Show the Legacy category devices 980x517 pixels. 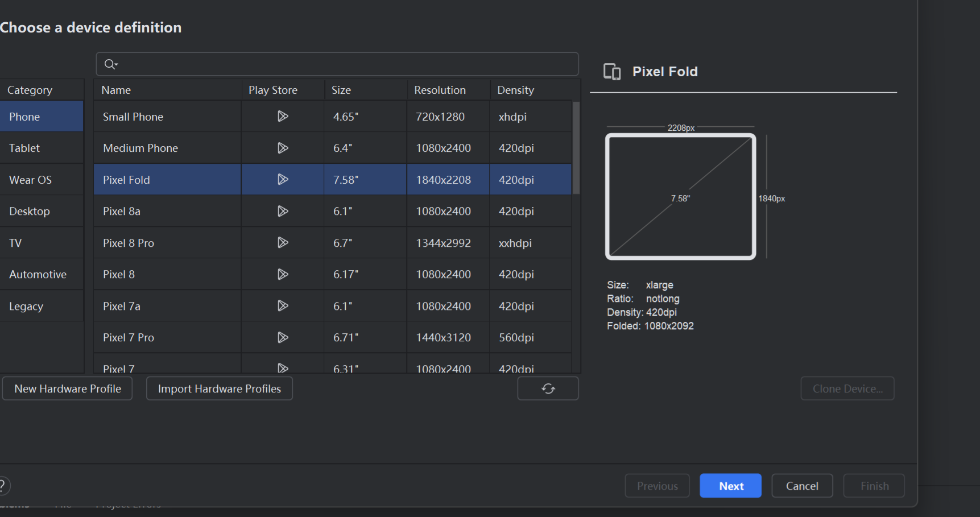(x=42, y=306)
